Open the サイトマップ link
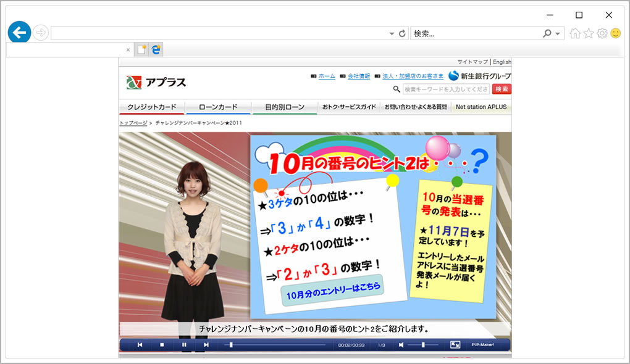 [472, 62]
